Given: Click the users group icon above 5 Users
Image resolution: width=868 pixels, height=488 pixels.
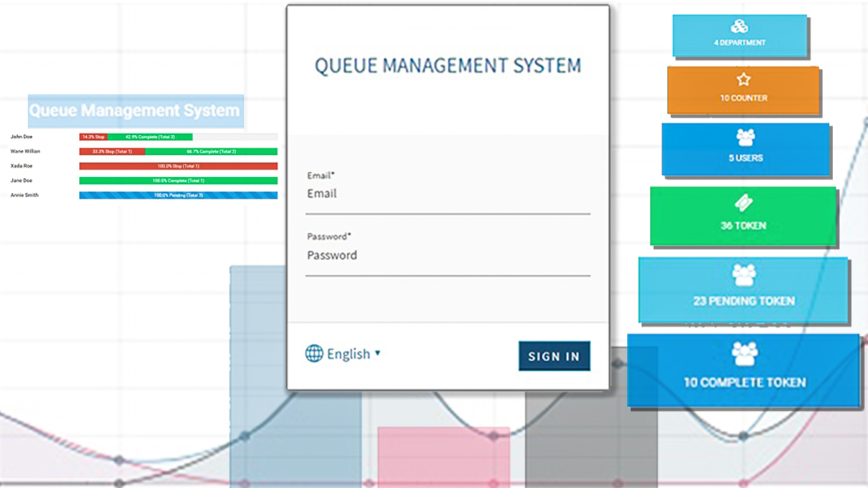Looking at the screenshot, I should (745, 138).
